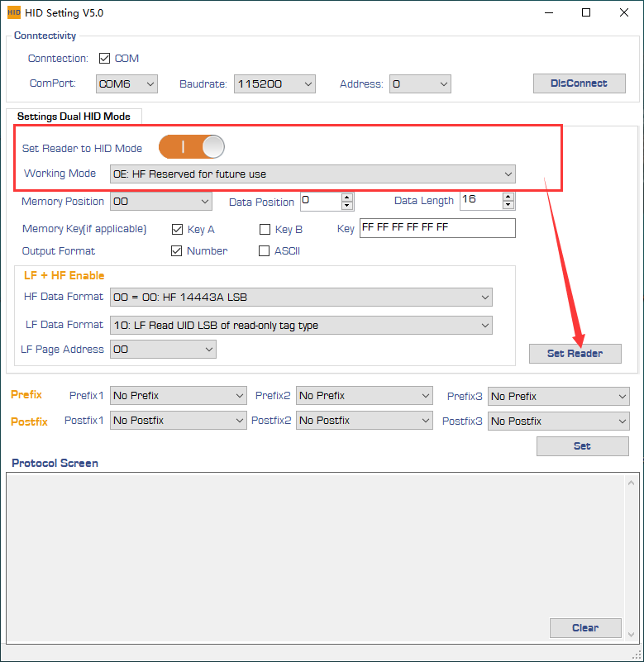Image resolution: width=644 pixels, height=662 pixels.
Task: Click the DisConnect button
Action: point(579,83)
